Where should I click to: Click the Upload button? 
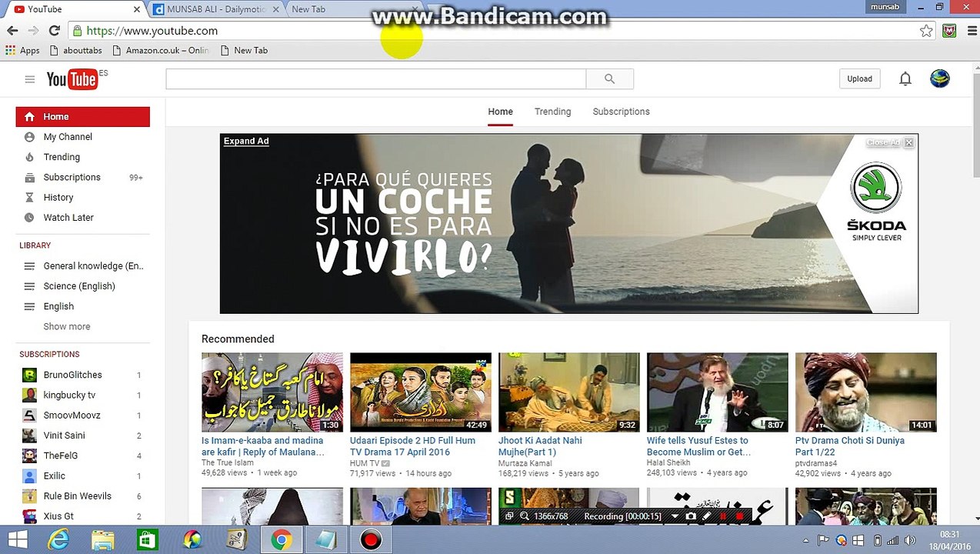click(x=860, y=78)
